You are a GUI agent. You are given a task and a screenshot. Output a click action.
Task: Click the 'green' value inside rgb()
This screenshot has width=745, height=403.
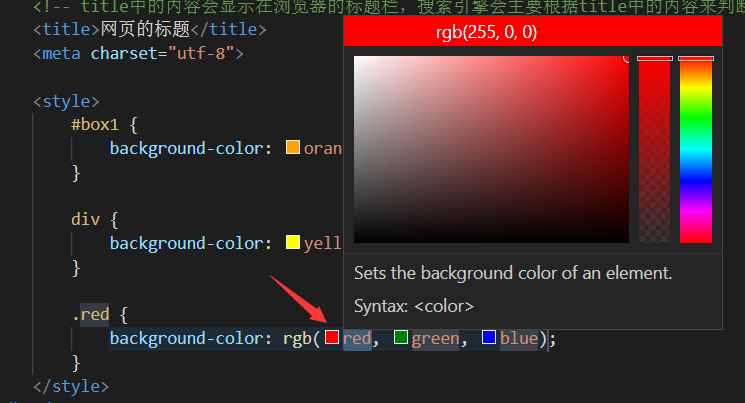pos(435,338)
